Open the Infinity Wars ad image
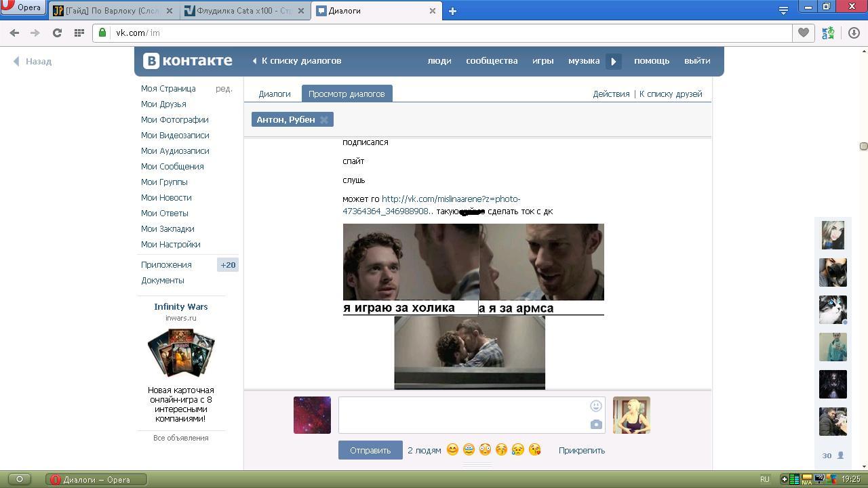868x488 pixels. click(181, 353)
